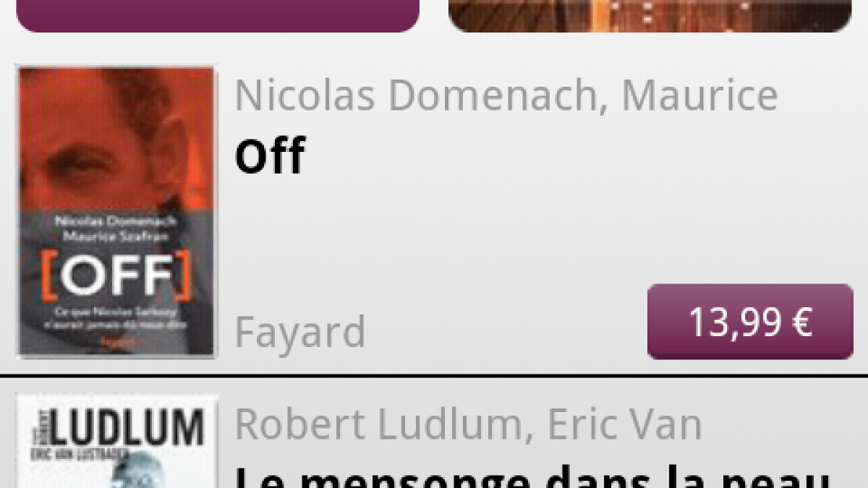Open the Off book cover thumbnail
Viewport: 868px width, 488px height.
116,211
